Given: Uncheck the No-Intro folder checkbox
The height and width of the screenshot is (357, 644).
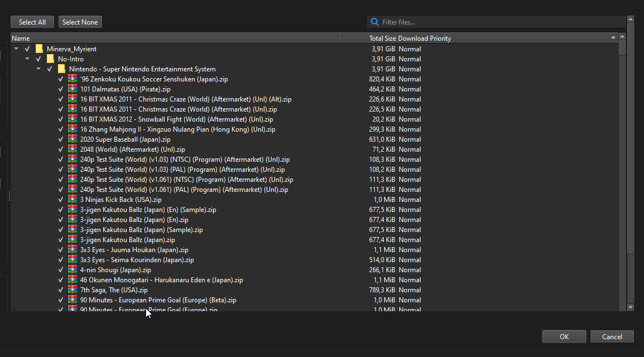Looking at the screenshot, I should point(38,59).
